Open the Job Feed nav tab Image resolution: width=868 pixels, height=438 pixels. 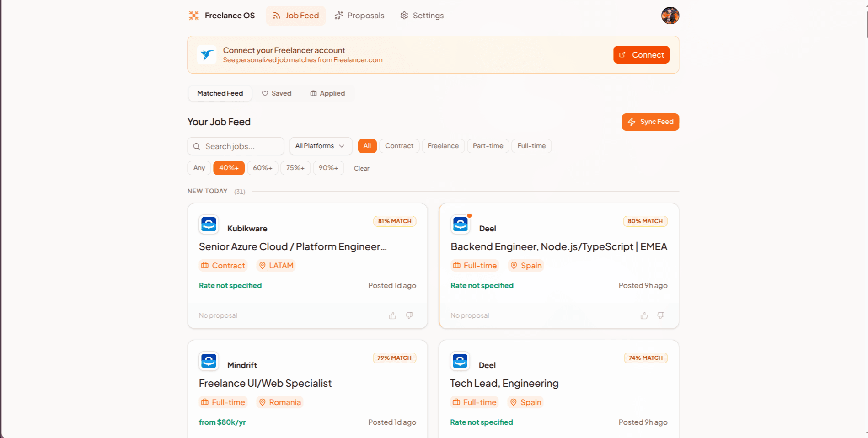[296, 16]
